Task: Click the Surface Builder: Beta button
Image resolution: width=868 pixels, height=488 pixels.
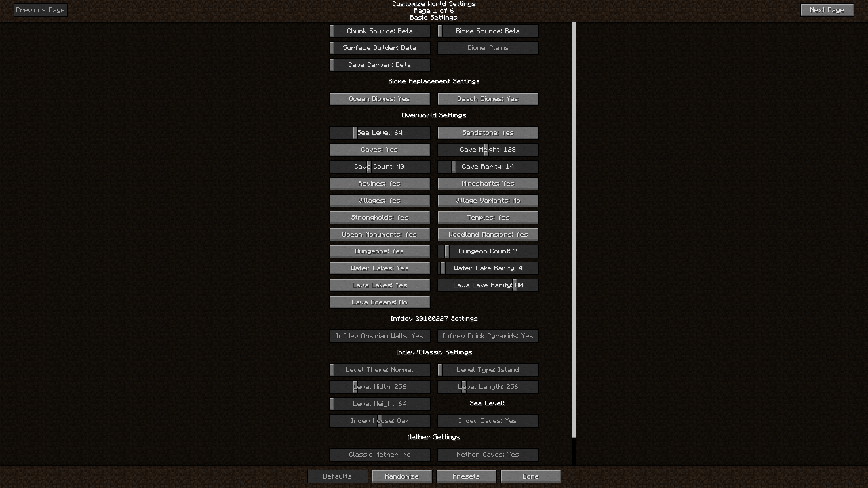Action: coord(379,47)
